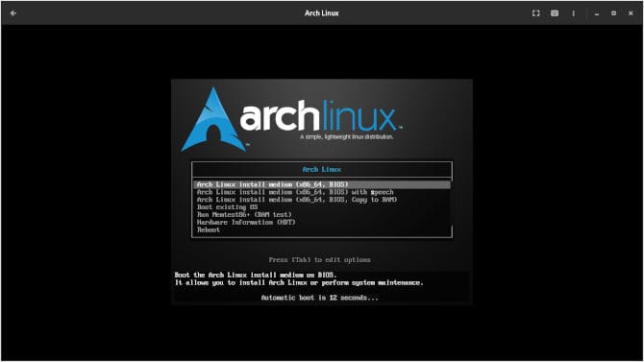
Task: Click the archlinux wordmark in banner
Action: coord(318,116)
